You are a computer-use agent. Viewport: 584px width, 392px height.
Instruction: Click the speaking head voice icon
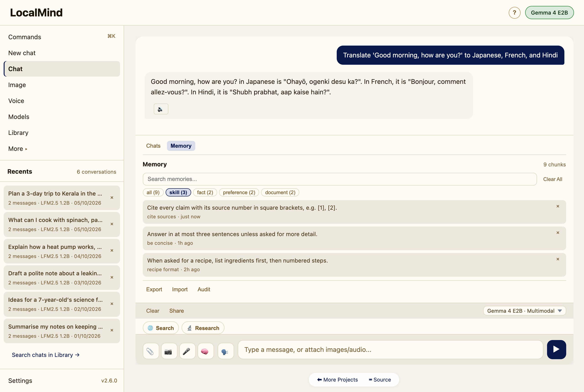tap(225, 351)
